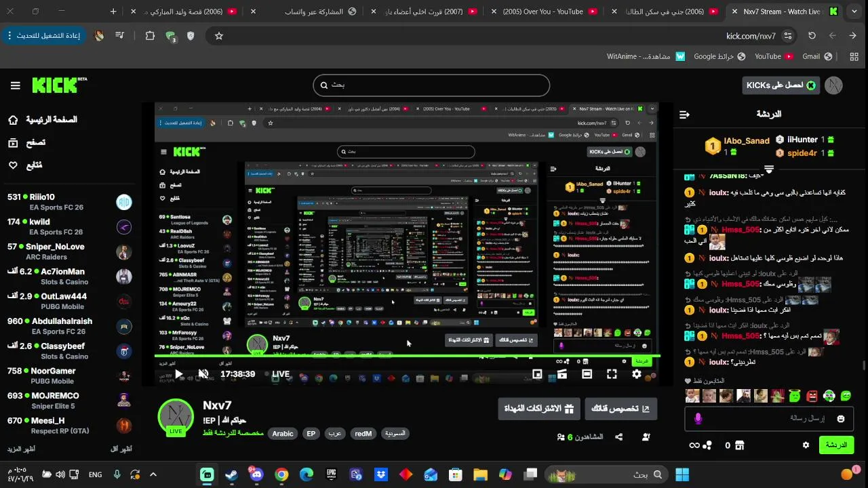Click the channel points icon below chat
Image resolution: width=868 pixels, height=488 pixels.
tap(701, 445)
